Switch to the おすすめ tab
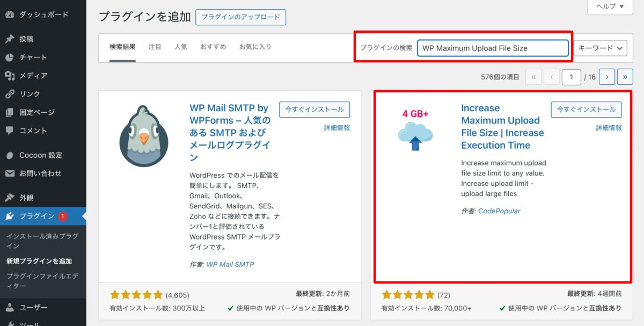The height and width of the screenshot is (326, 644). 213,47
